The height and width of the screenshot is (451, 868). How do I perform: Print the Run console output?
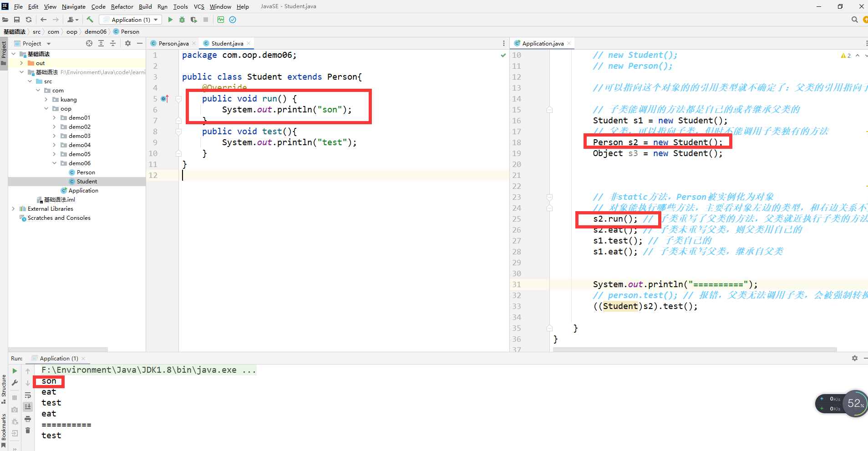coord(28,419)
